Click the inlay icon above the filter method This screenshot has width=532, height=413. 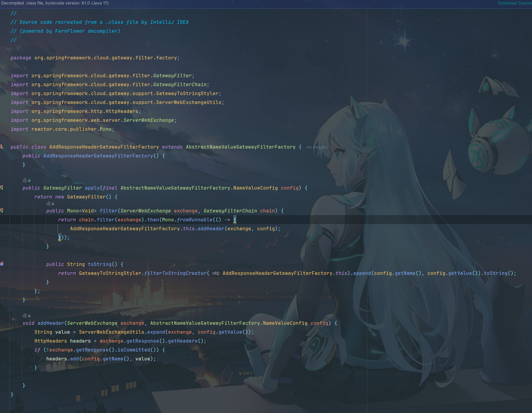click(x=48, y=204)
